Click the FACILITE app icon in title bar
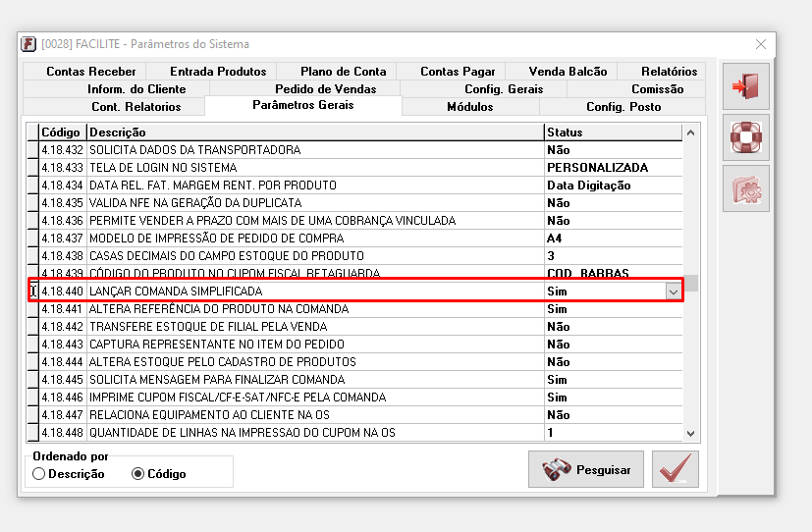 click(28, 44)
